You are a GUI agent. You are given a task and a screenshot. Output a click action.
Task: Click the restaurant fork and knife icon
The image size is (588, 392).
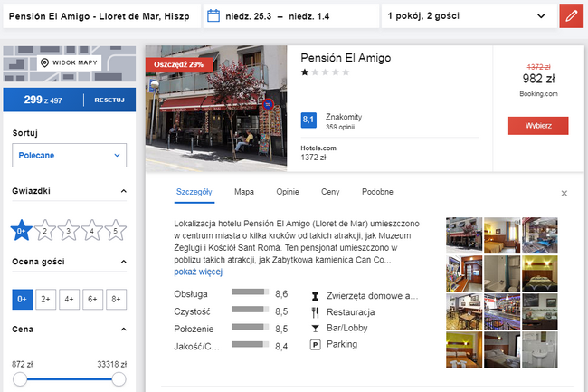[316, 312]
